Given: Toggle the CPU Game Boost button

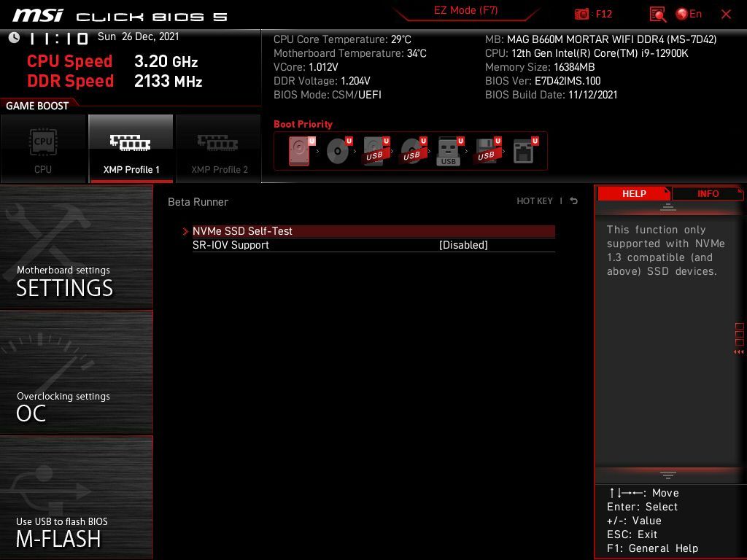Looking at the screenshot, I should coord(43,149).
